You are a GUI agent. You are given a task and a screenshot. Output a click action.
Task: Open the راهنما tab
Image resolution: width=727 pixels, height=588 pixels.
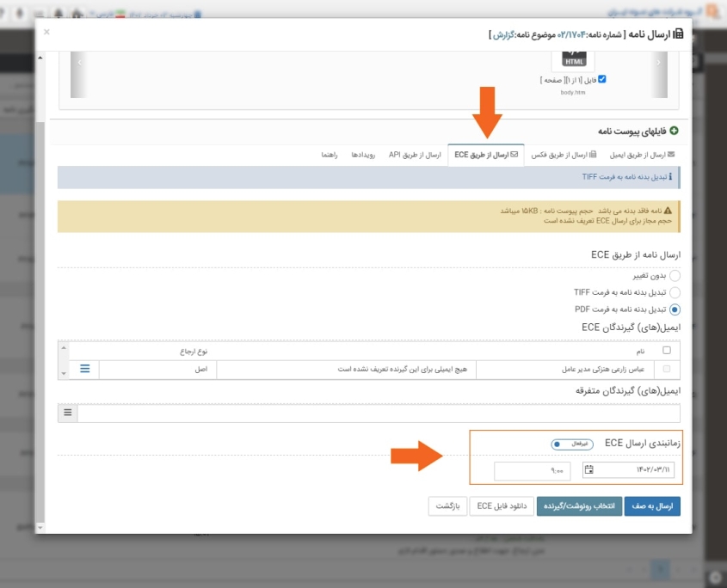(330, 155)
